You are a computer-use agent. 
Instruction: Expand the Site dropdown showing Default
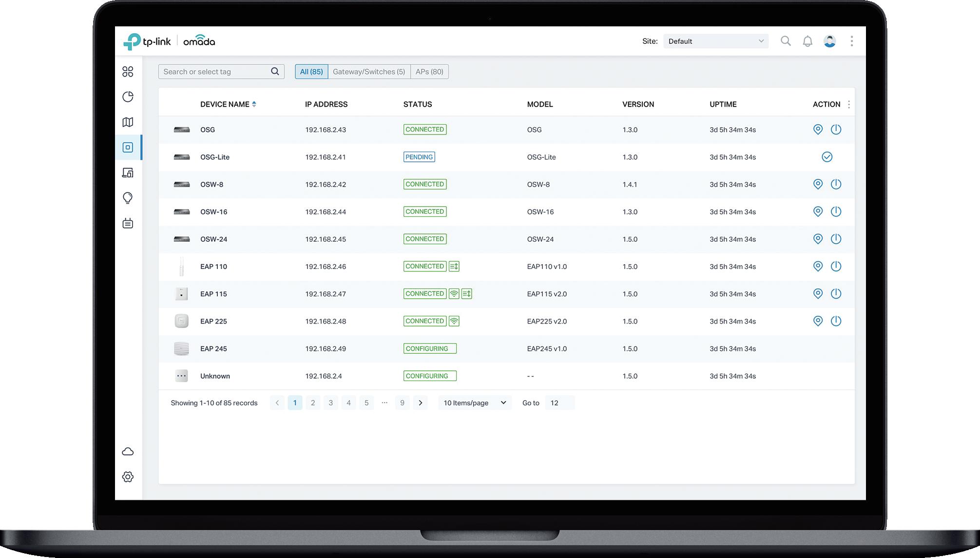(715, 41)
